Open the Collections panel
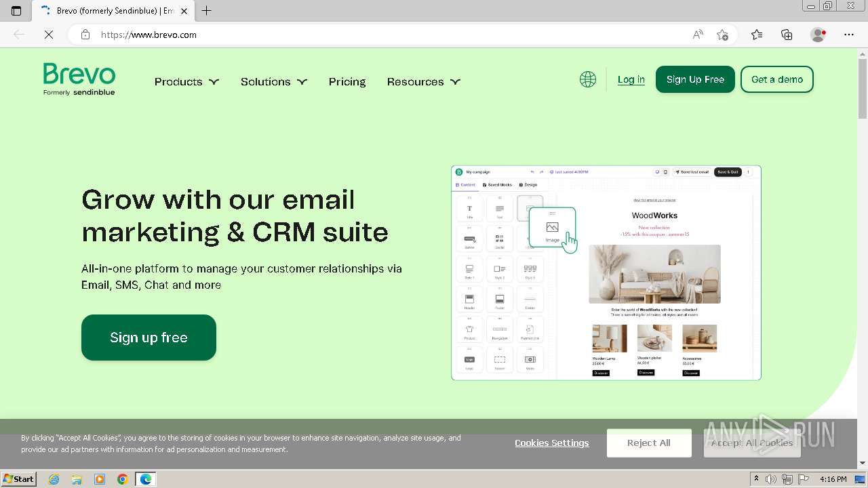 point(787,35)
